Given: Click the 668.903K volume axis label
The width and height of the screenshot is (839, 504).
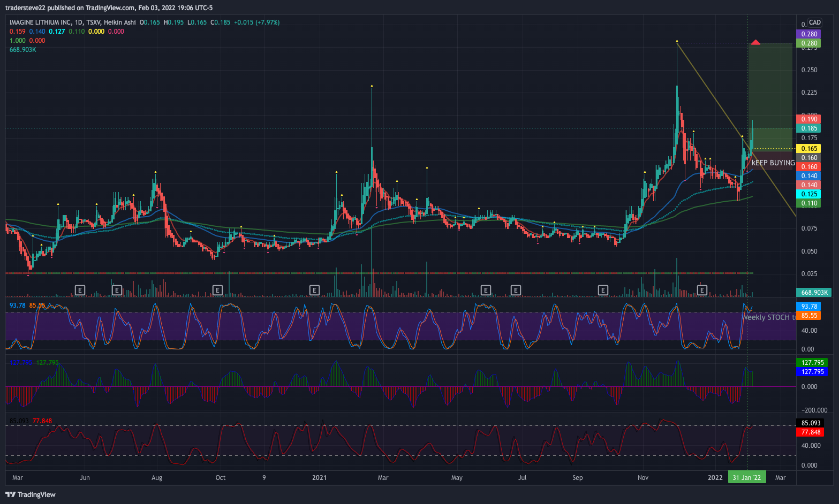Looking at the screenshot, I should tap(814, 292).
